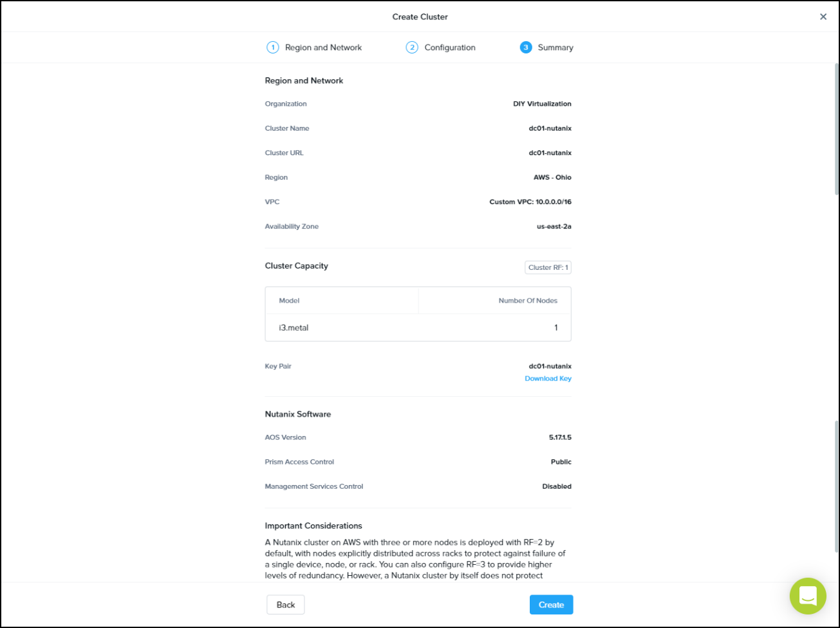Click the i3.metal model row
Image resolution: width=840 pixels, height=628 pixels.
point(418,328)
